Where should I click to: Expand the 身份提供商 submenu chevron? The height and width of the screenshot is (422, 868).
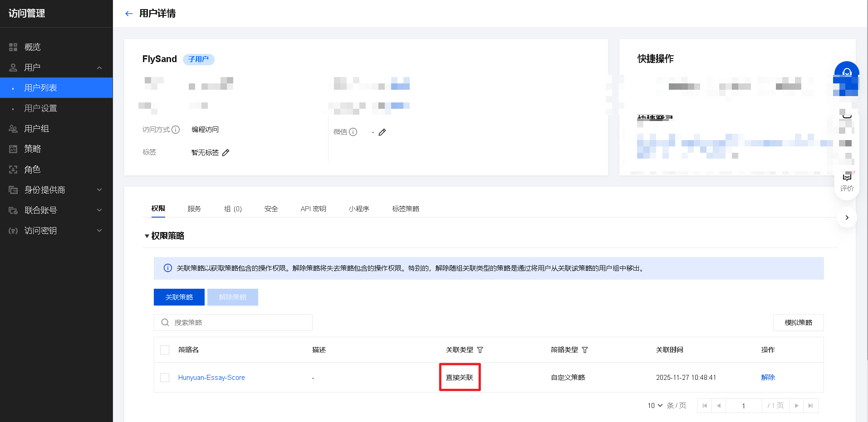(99, 190)
